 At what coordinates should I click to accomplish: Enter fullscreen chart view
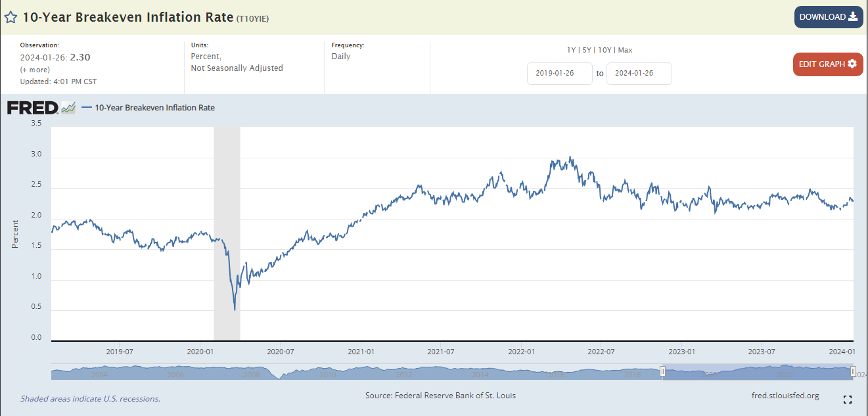tap(848, 400)
